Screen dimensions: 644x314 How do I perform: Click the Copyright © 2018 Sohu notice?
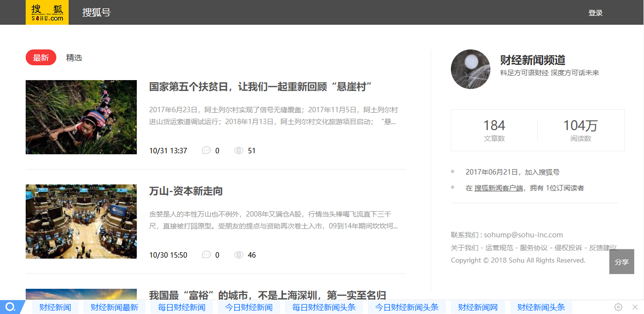coord(518,260)
